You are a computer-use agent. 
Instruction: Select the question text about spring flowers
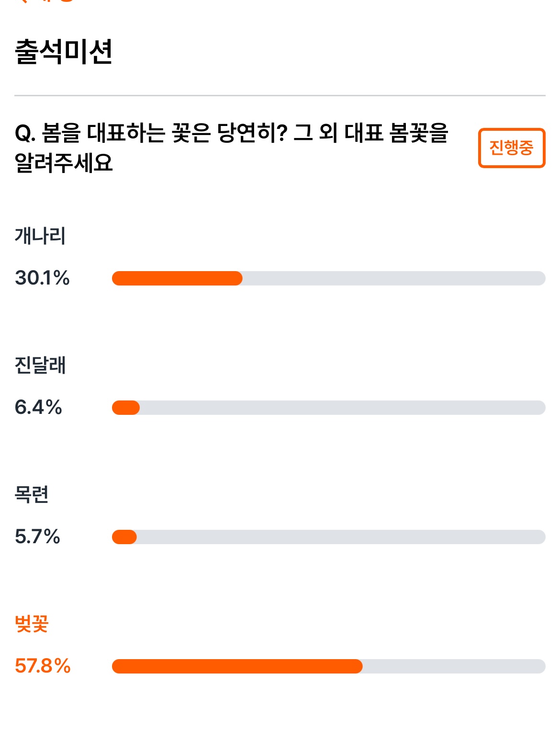pos(232,148)
